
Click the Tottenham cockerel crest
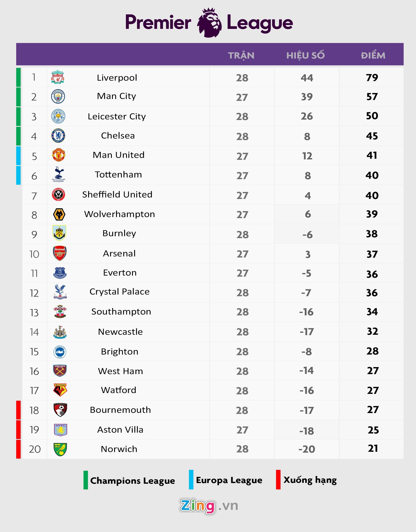pos(59,174)
